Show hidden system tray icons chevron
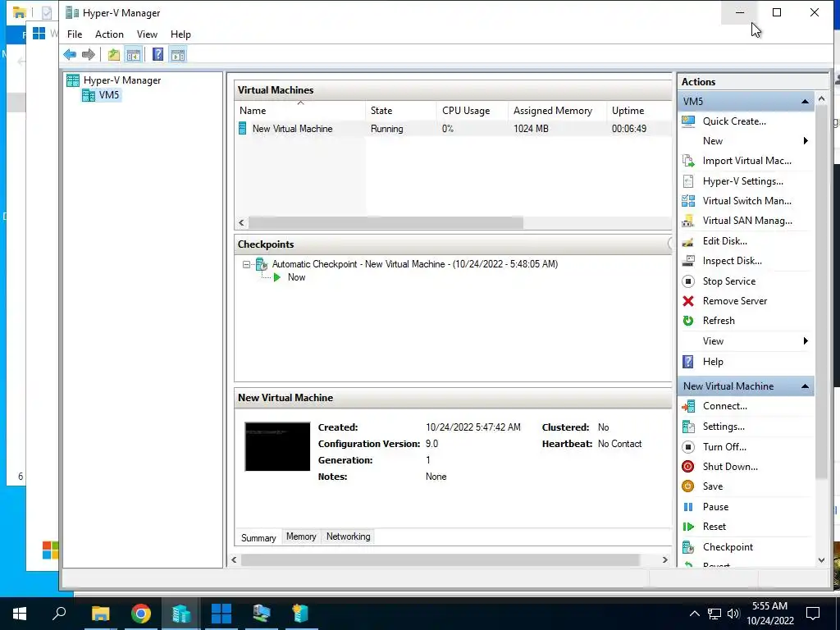This screenshot has width=840, height=630. (x=694, y=614)
